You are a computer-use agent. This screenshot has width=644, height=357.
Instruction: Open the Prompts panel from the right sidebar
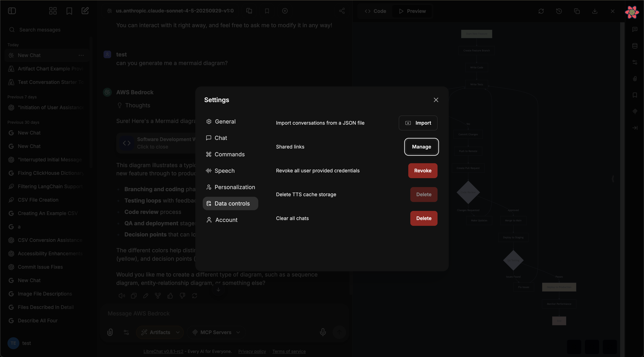(x=635, y=29)
